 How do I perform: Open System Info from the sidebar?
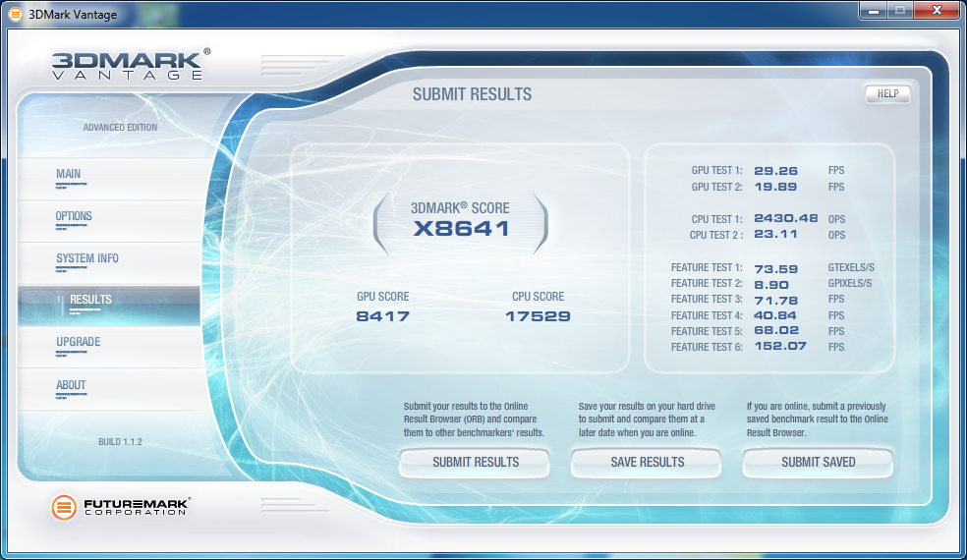pyautogui.click(x=86, y=259)
